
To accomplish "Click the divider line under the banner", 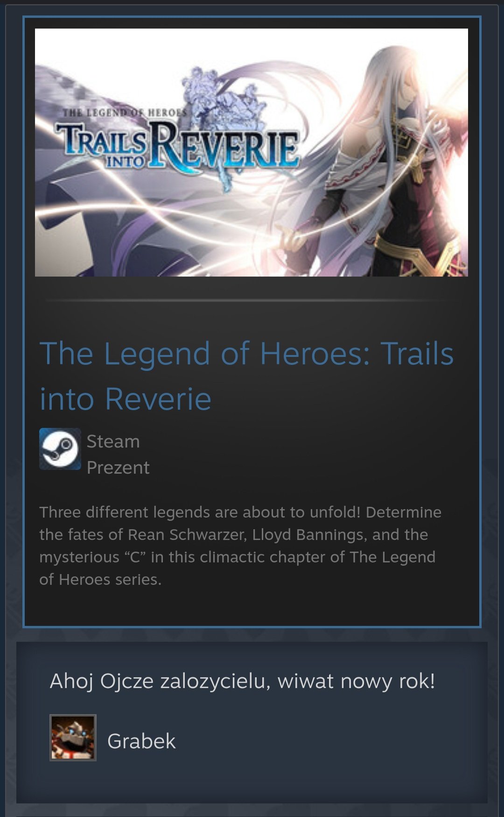I will coord(252,300).
